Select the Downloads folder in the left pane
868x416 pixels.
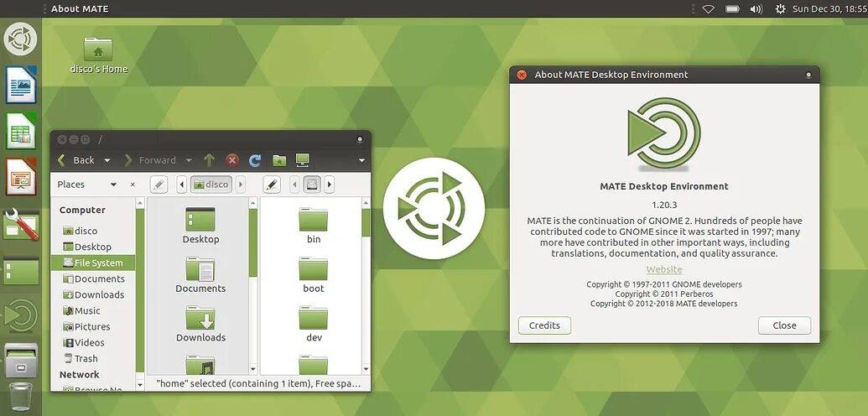pyautogui.click(x=200, y=324)
